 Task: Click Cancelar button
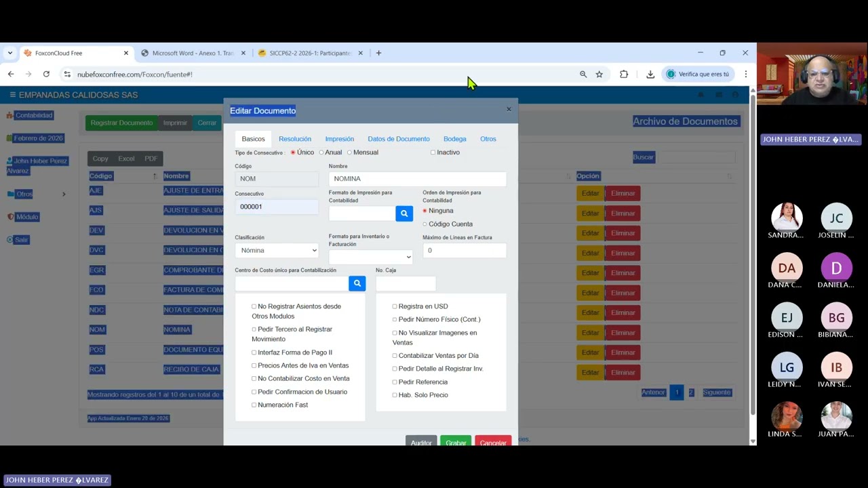click(493, 441)
